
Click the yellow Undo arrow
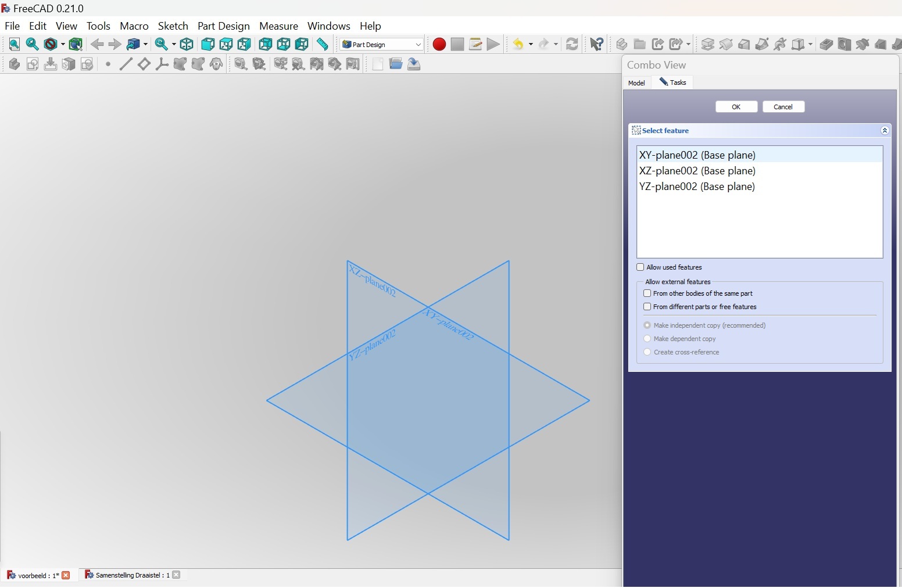[x=518, y=44]
